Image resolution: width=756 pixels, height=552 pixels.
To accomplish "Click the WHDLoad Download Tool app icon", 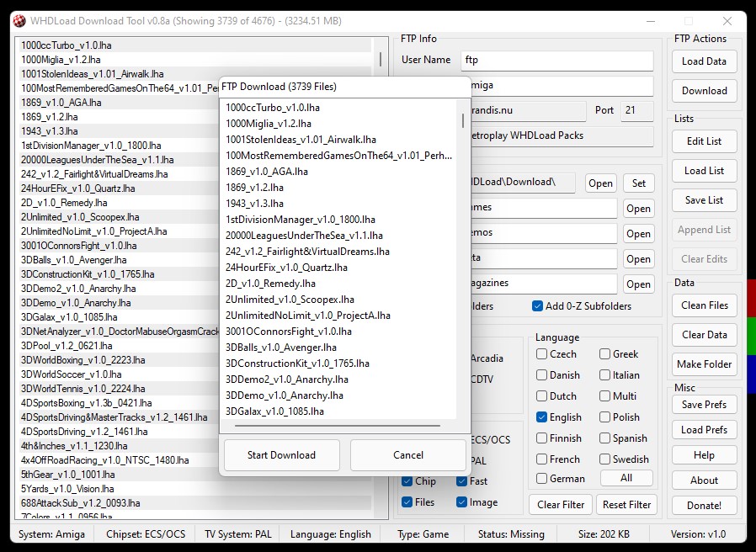I will click(x=19, y=21).
